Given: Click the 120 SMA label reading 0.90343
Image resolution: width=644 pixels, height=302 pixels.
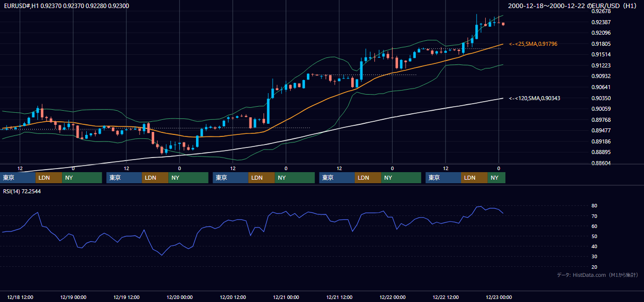Looking at the screenshot, I should [535, 98].
